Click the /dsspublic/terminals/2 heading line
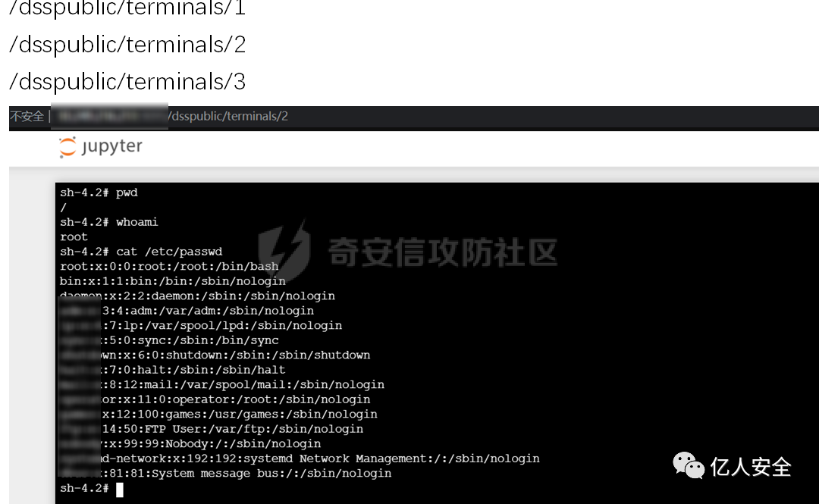 click(127, 45)
